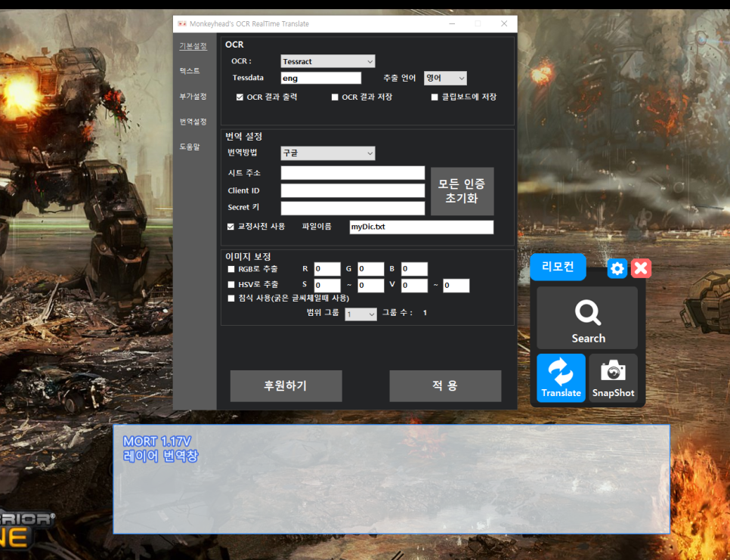The height and width of the screenshot is (560, 730).
Task: Open the '도움말' tab
Action: point(190,147)
